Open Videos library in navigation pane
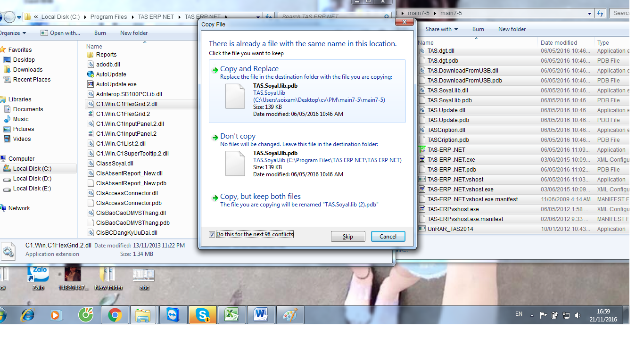 [x=22, y=139]
